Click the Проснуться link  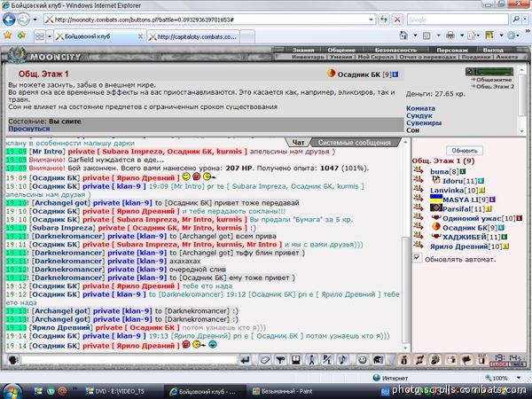(29, 129)
